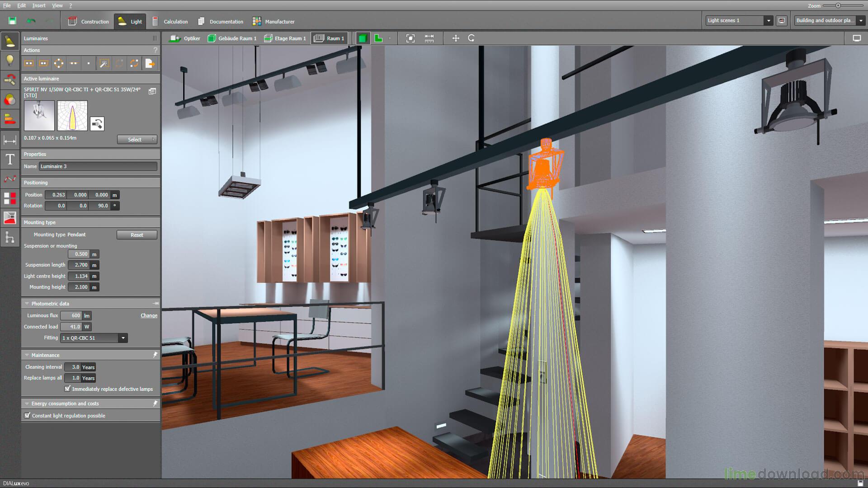The height and width of the screenshot is (488, 868).
Task: Toggle the green 3D view button
Action: pyautogui.click(x=362, y=38)
